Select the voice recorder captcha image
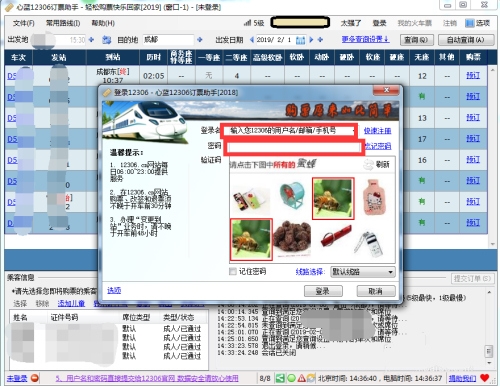 click(x=370, y=244)
